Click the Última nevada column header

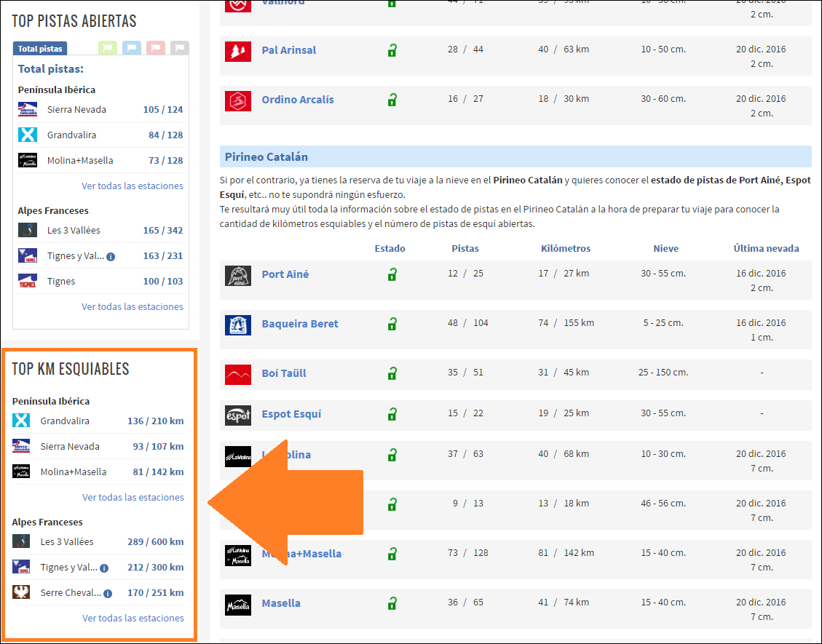(x=767, y=248)
